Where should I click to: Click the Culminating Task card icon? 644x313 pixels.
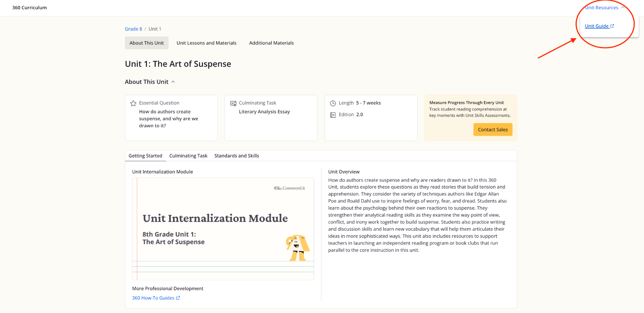(233, 103)
